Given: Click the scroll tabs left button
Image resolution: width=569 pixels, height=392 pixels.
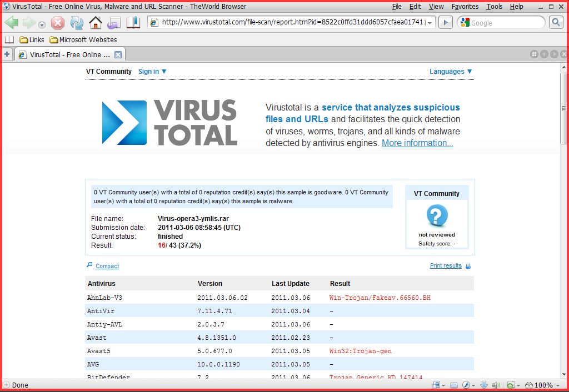Looking at the screenshot, I should point(544,54).
